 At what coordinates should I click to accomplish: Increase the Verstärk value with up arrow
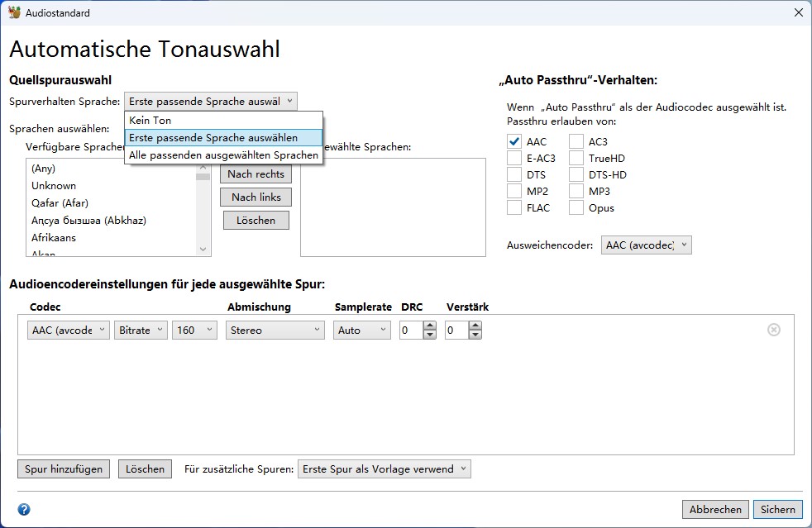(x=475, y=326)
